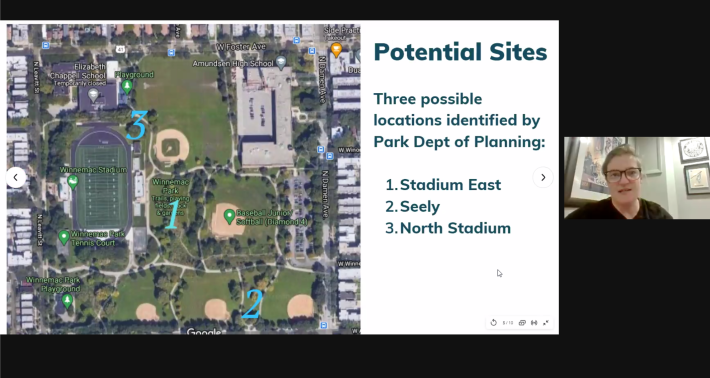
Task: Click the Google logo on the map
Action: click(x=204, y=332)
